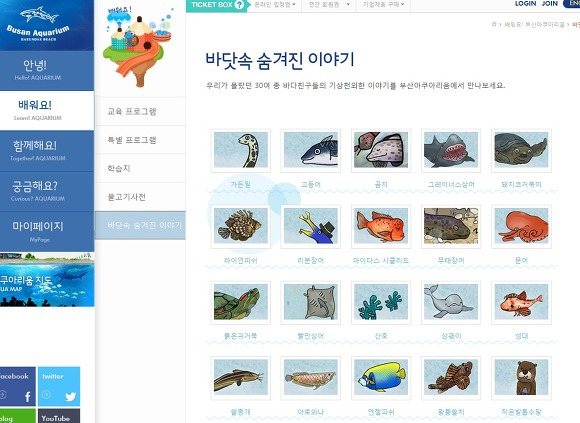Click the 그레이너스상어 caption link
580x423 pixels.
(451, 184)
